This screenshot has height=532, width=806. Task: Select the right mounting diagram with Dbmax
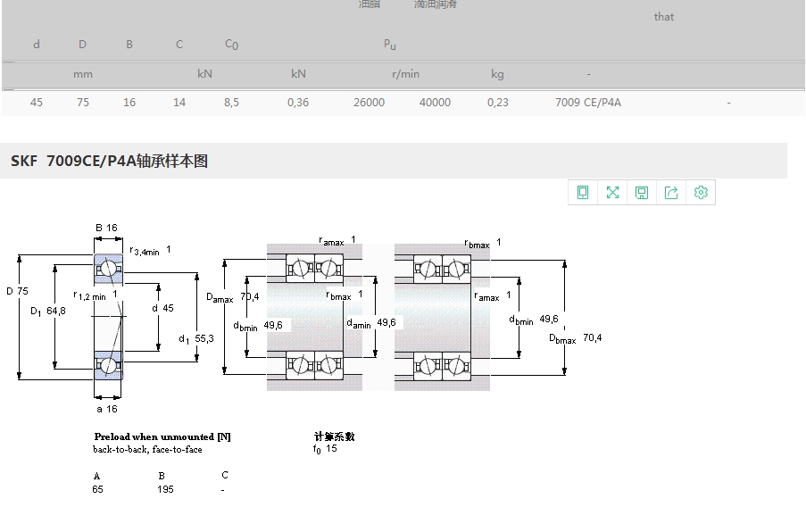442,317
